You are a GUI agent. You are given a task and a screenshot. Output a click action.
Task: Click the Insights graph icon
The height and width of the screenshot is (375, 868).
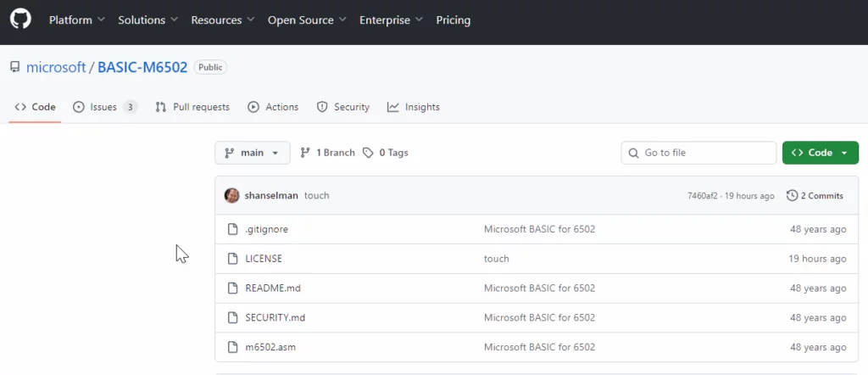(393, 107)
